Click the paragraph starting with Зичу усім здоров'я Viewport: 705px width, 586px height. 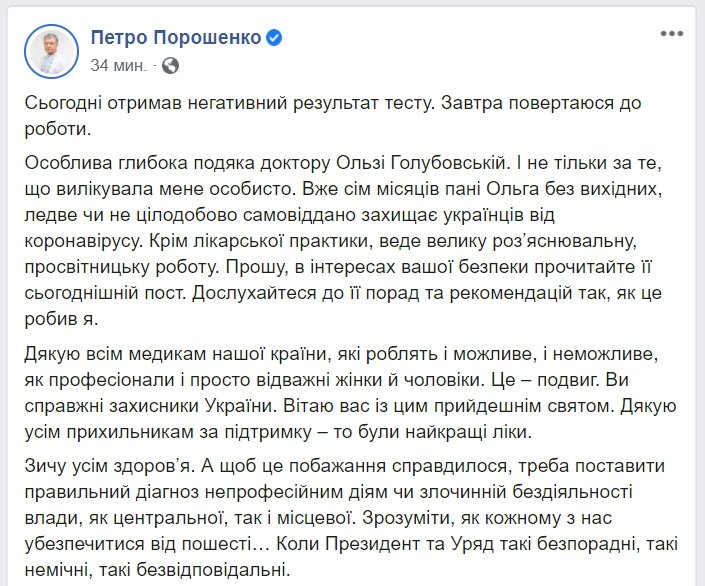351,518
